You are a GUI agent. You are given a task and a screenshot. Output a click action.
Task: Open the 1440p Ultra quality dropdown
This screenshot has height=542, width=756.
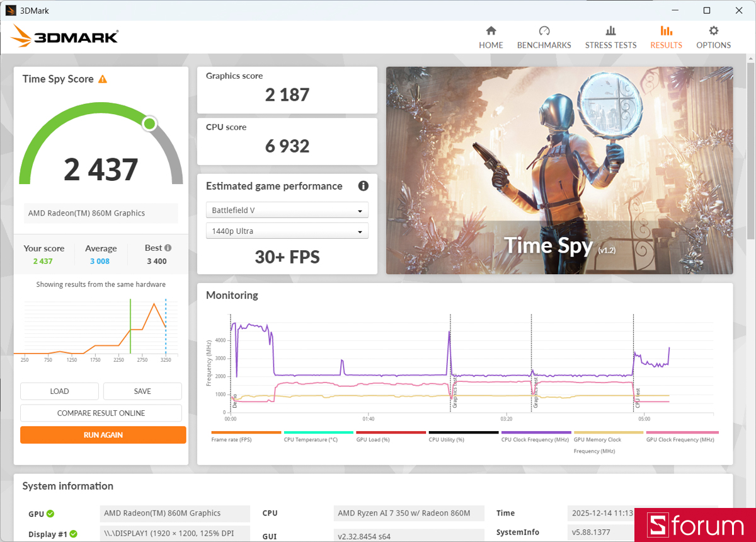coord(287,231)
